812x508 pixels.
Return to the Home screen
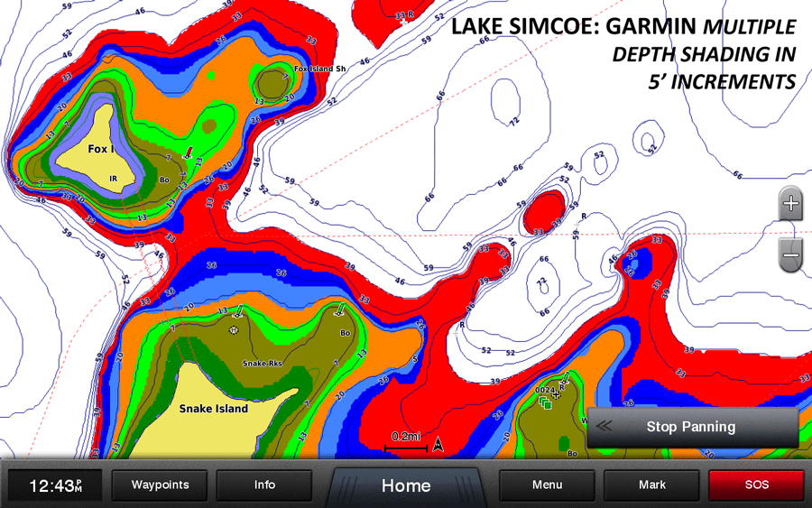pos(406,485)
